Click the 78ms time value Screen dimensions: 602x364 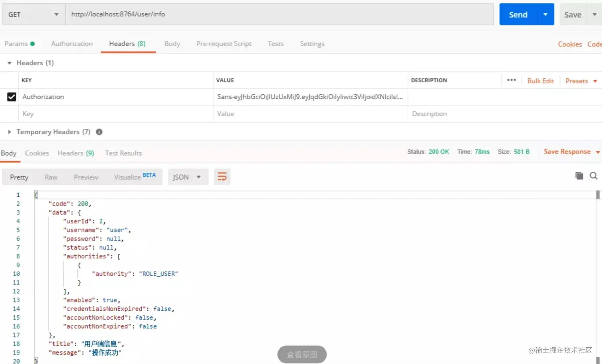pos(482,152)
